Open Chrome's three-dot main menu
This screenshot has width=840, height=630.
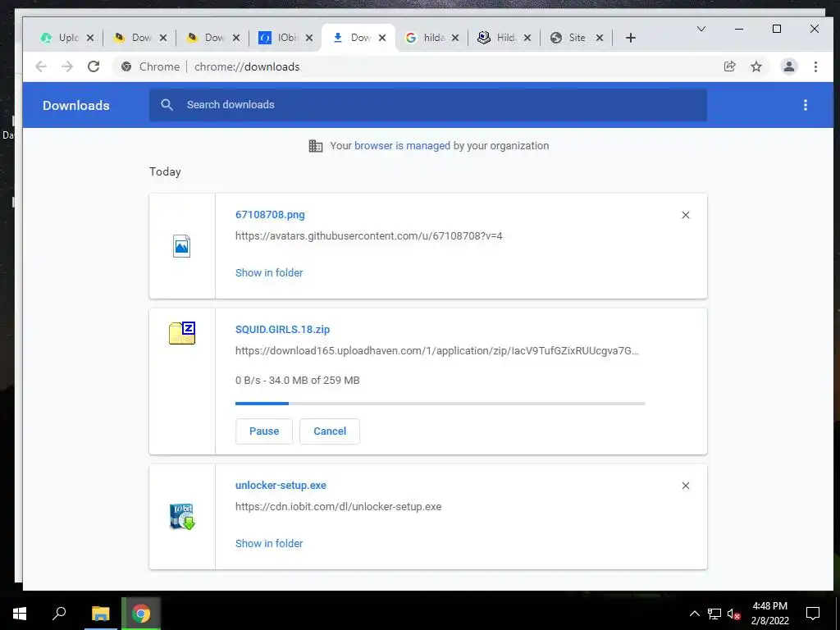click(x=815, y=66)
